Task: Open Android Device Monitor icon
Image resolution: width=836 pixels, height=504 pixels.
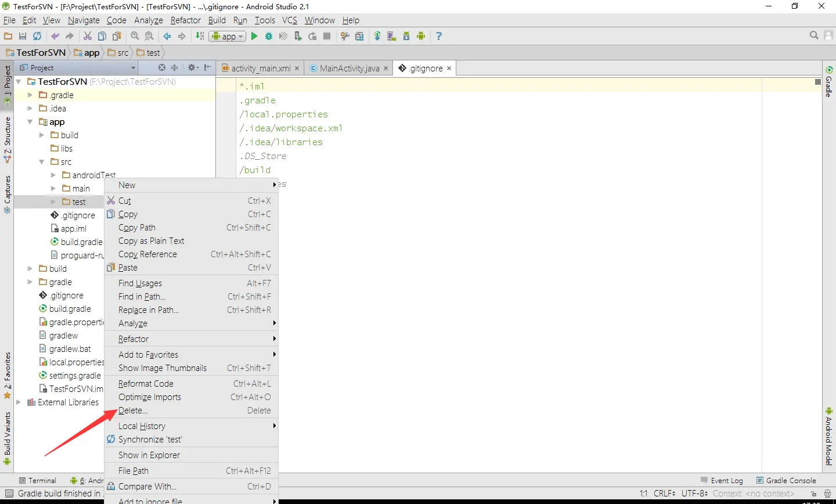Action: [421, 36]
